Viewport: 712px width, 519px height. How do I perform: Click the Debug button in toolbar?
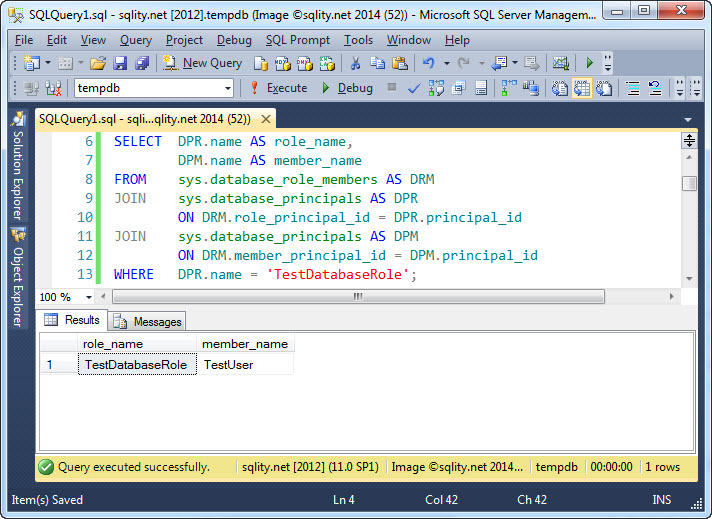tap(347, 88)
